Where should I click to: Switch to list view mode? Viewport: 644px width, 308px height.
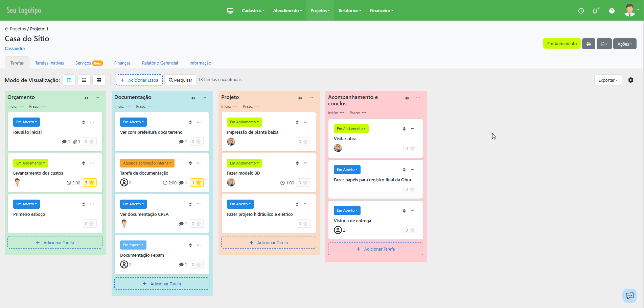[84, 80]
